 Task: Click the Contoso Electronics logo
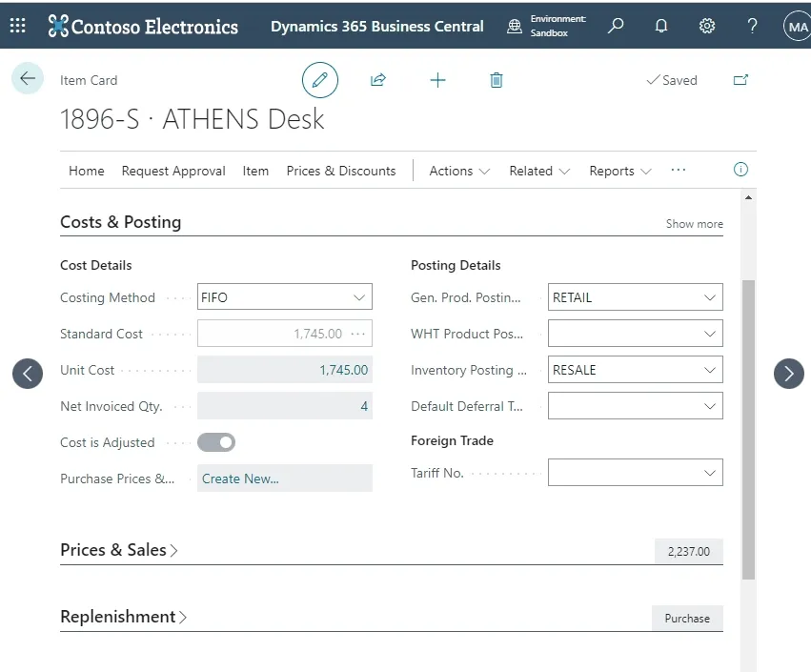[x=143, y=26]
